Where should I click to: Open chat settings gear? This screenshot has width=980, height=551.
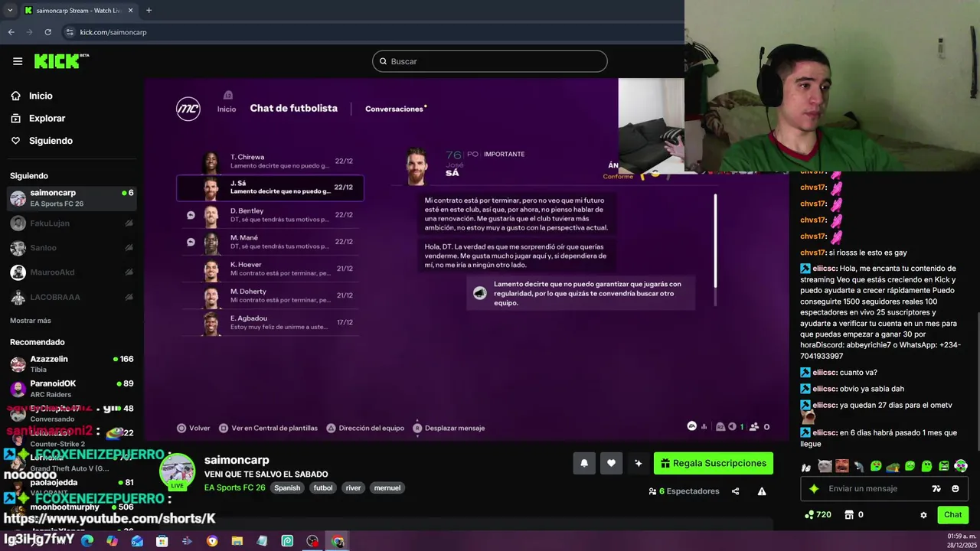click(923, 515)
